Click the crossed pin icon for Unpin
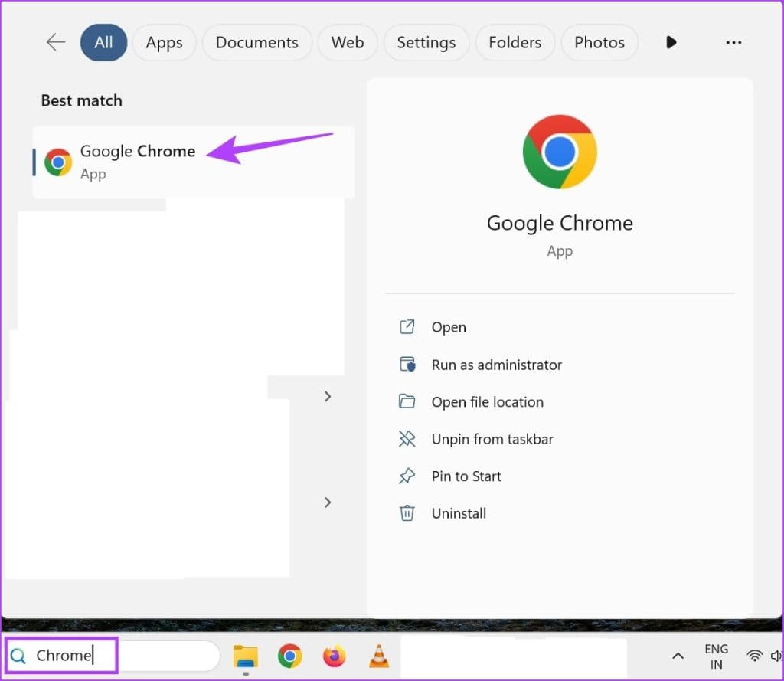 click(x=407, y=439)
